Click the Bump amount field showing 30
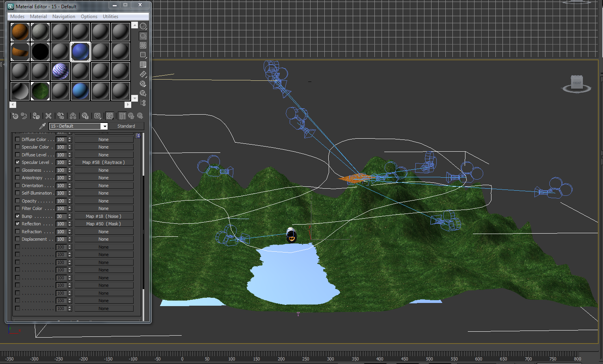 pyautogui.click(x=61, y=216)
